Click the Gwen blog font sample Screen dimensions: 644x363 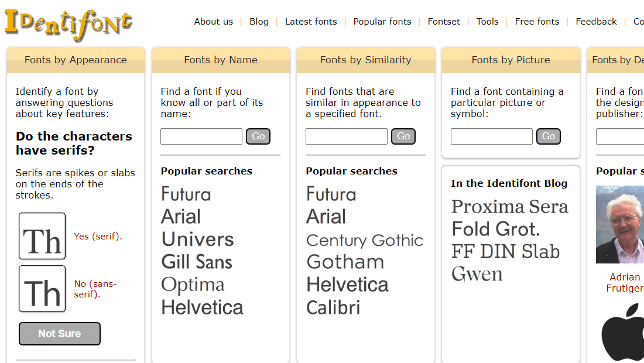point(477,275)
